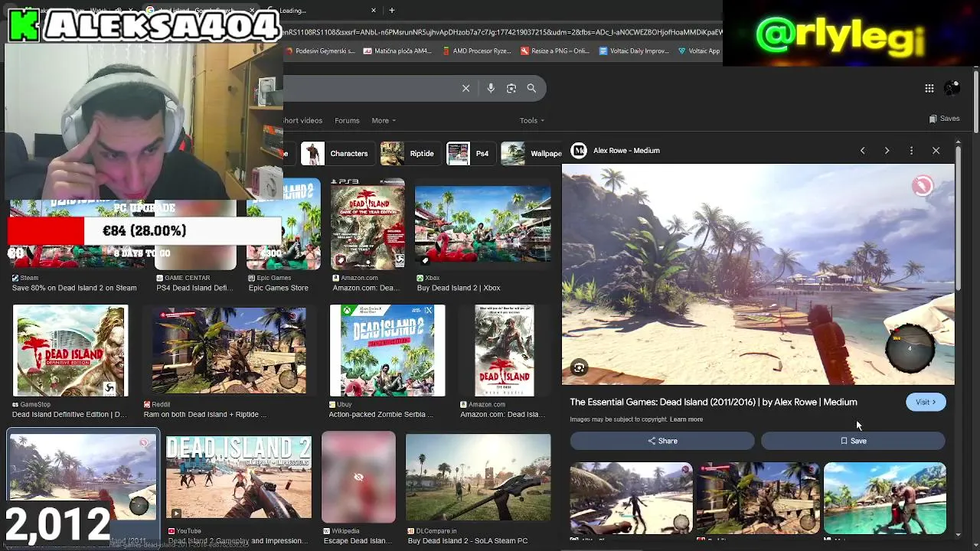
Task: Clear the search box with the X icon
Action: tap(465, 88)
